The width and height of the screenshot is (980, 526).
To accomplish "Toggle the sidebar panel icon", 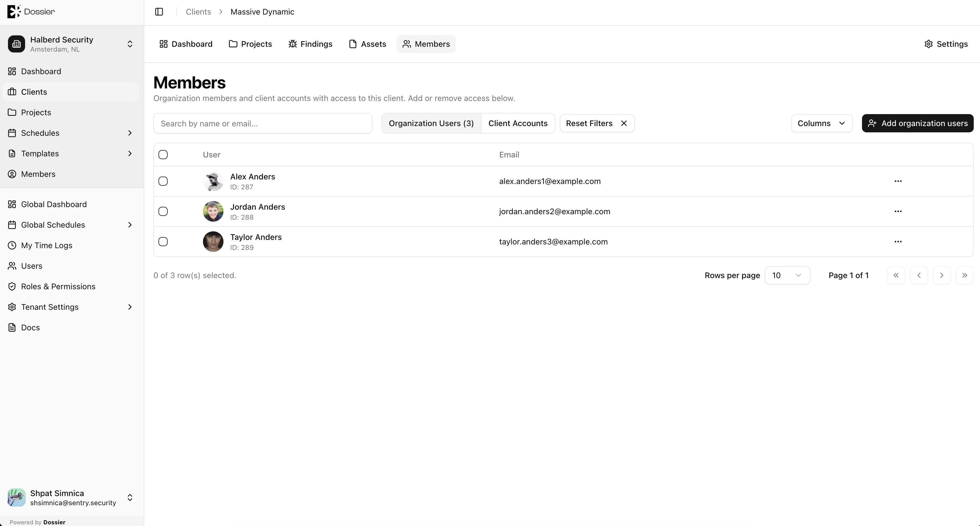I will 159,12.
